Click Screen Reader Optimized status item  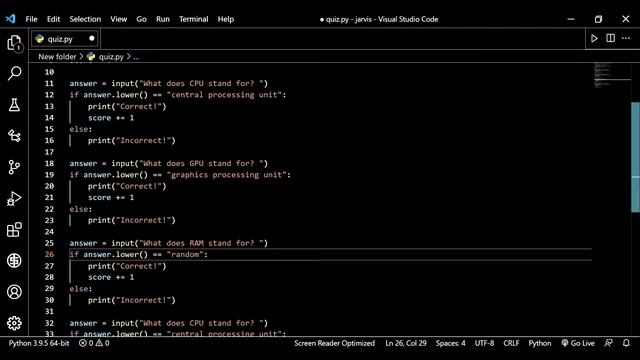coord(334,343)
